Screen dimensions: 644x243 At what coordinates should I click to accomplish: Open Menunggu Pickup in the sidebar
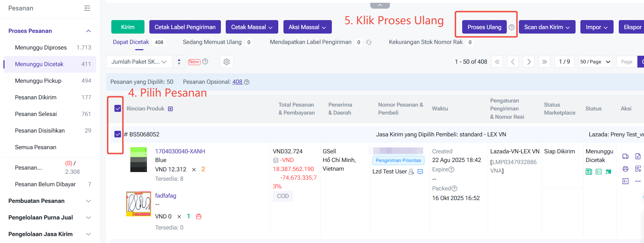[x=38, y=81]
